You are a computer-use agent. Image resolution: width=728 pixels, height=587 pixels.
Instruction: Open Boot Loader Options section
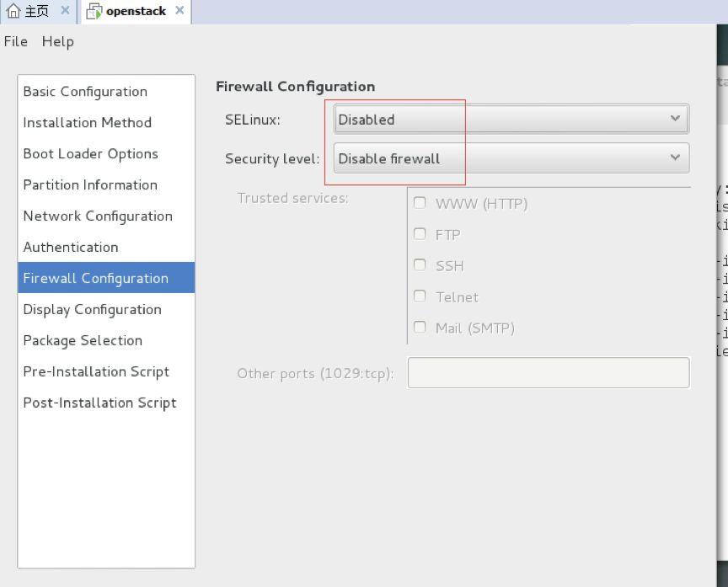[90, 154]
